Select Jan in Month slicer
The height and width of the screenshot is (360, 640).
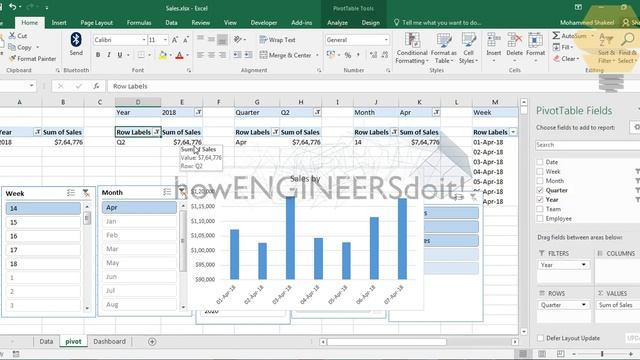[139, 221]
